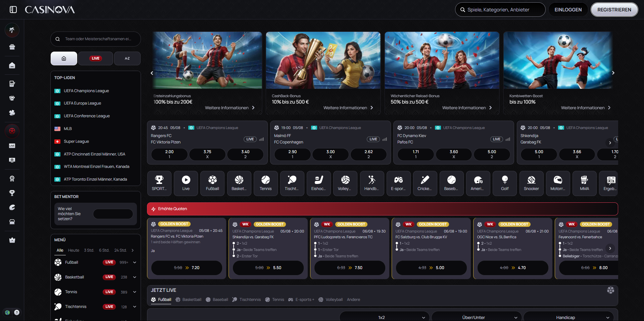Click the slot machine icon in sidebar
The width and height of the screenshot is (644, 321).
(x=12, y=84)
